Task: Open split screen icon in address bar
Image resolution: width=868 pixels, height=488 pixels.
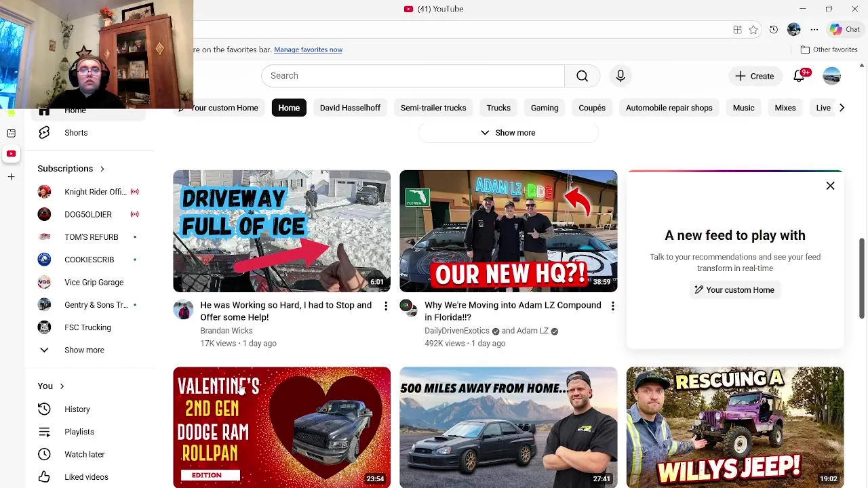Action: [737, 30]
